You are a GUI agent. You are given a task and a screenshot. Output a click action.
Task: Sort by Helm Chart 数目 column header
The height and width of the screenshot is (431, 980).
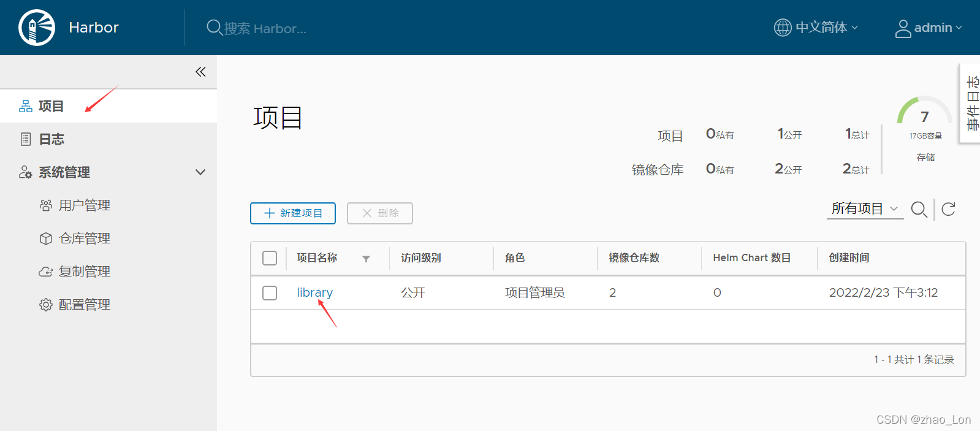point(751,258)
